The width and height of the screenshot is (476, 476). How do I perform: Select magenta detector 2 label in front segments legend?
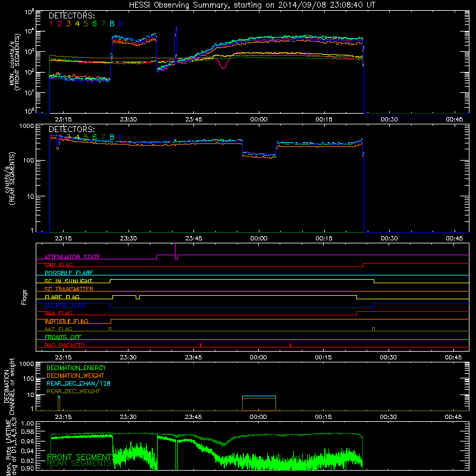(x=60, y=24)
